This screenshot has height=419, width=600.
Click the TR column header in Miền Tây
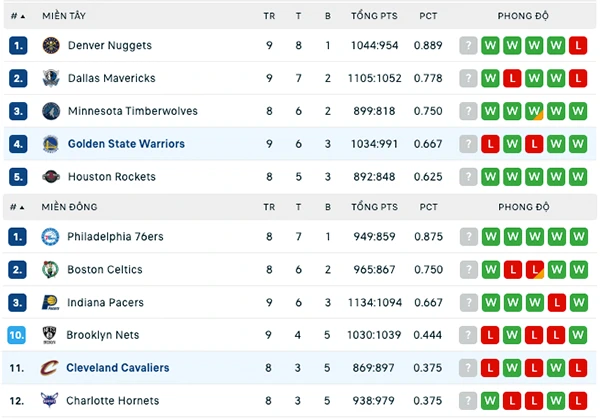pos(269,16)
